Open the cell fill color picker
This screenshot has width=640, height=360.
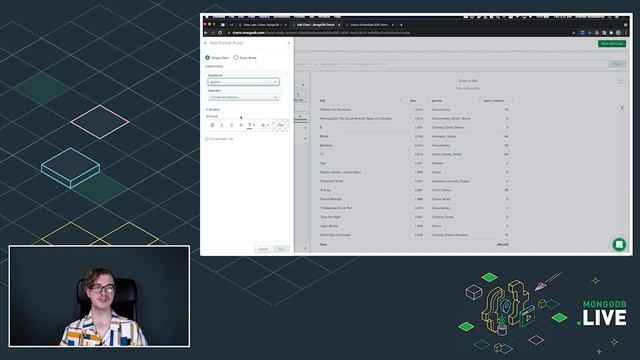[x=264, y=125]
